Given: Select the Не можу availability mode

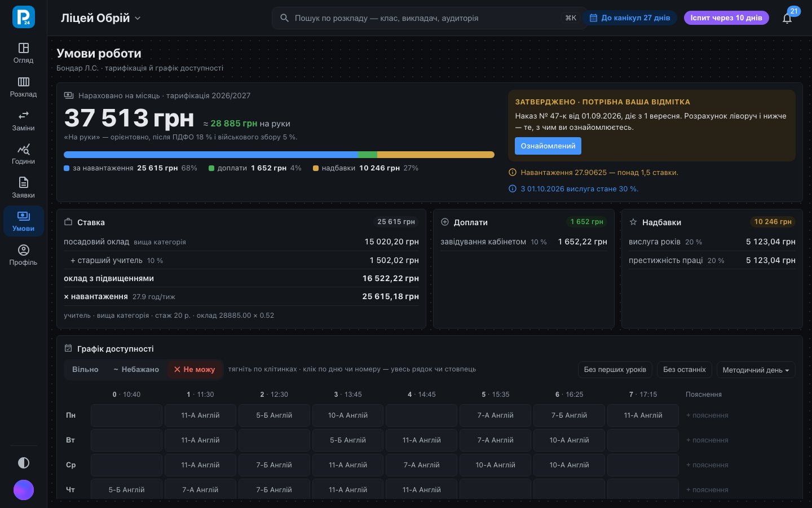Looking at the screenshot, I should click(x=195, y=369).
